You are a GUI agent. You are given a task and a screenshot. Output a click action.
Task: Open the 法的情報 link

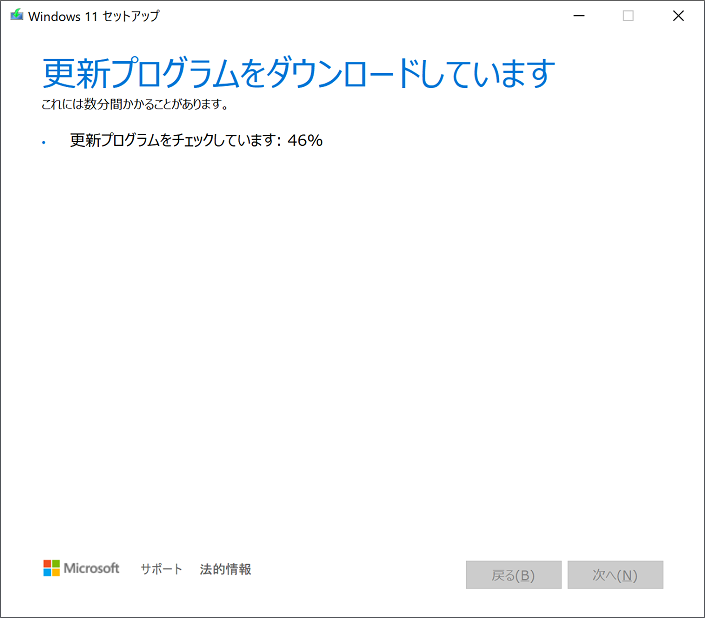tap(225, 569)
